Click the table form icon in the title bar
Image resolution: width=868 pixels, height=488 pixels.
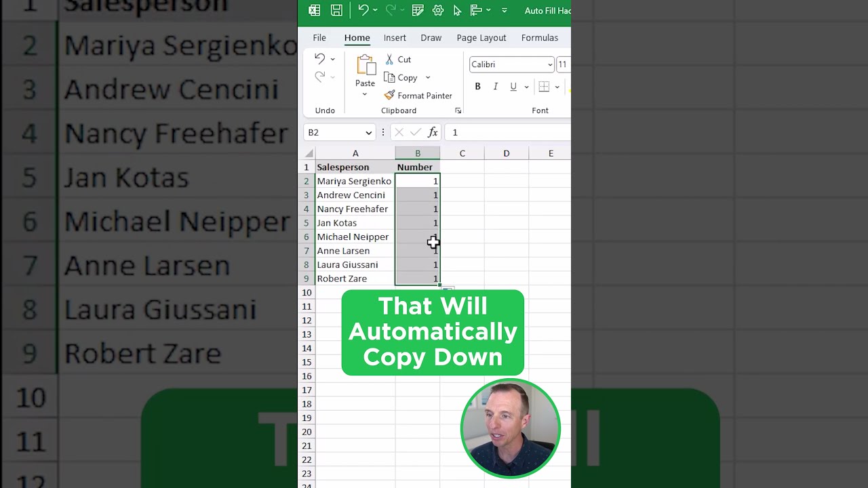(418, 10)
